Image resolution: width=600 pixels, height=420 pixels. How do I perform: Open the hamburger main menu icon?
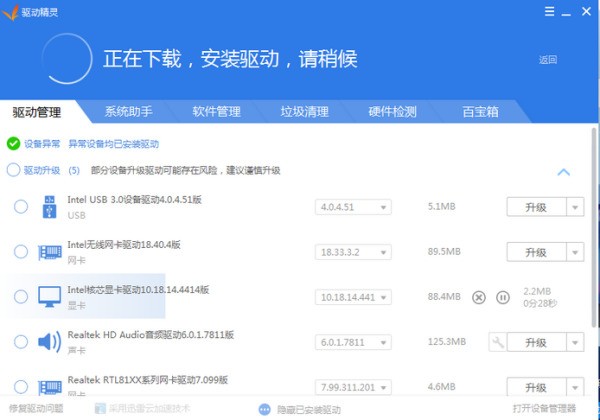point(549,11)
